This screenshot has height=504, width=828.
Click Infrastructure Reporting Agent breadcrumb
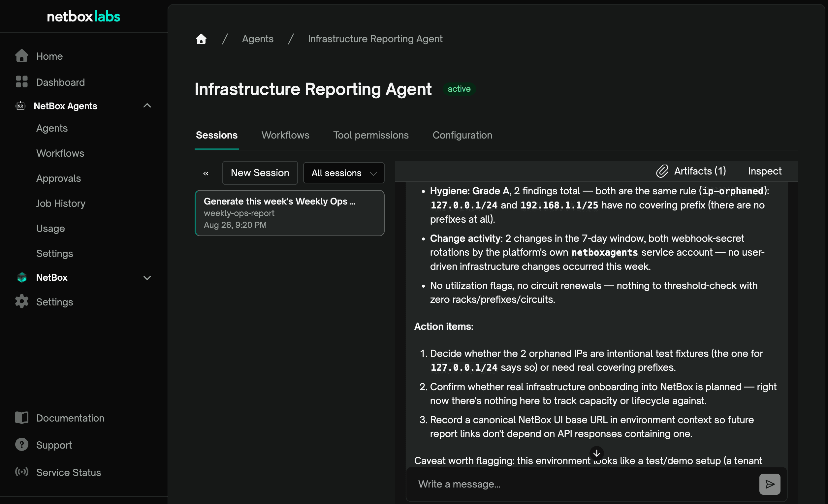[375, 39]
